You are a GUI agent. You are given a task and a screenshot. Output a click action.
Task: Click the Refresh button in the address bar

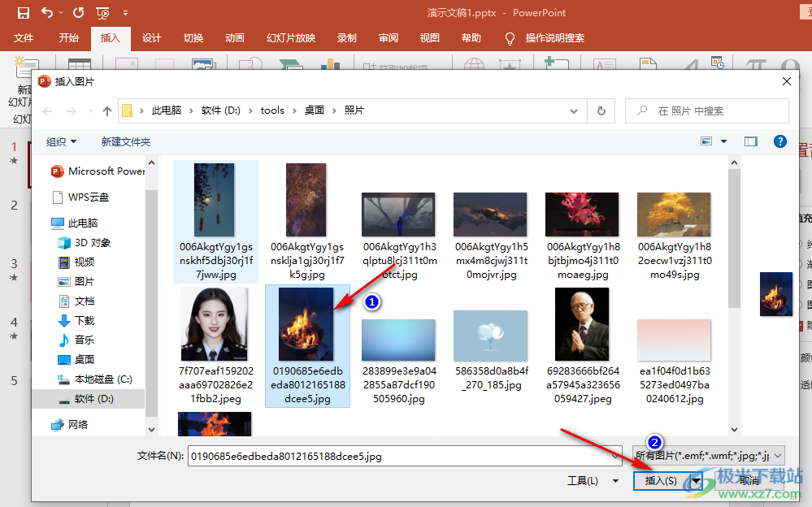pos(601,110)
